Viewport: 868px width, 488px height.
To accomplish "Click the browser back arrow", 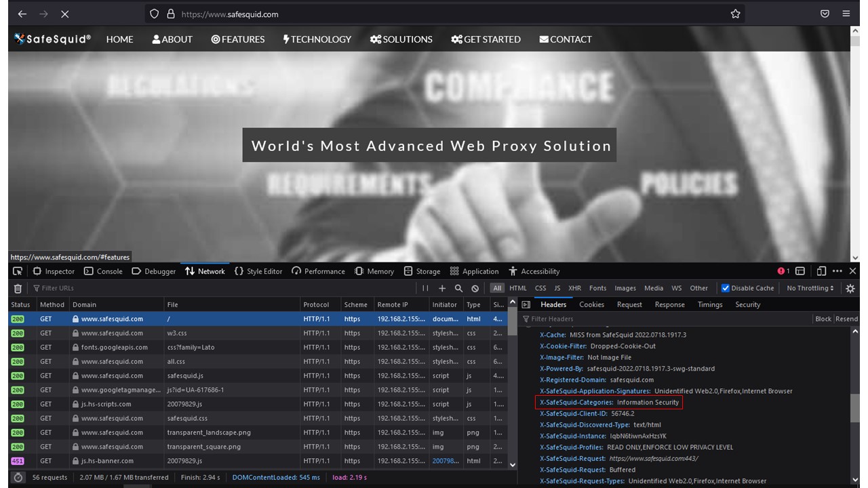I will (x=22, y=14).
